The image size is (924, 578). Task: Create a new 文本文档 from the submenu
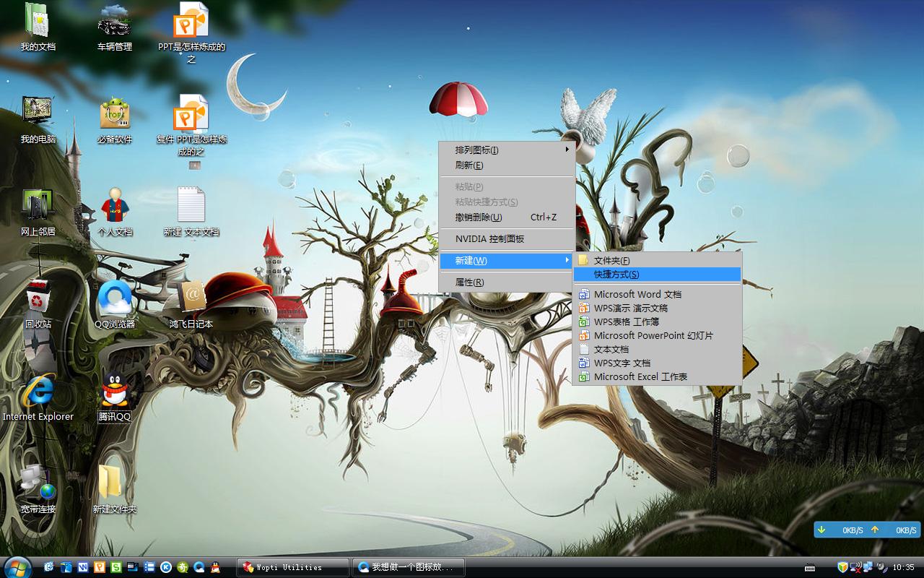point(657,350)
